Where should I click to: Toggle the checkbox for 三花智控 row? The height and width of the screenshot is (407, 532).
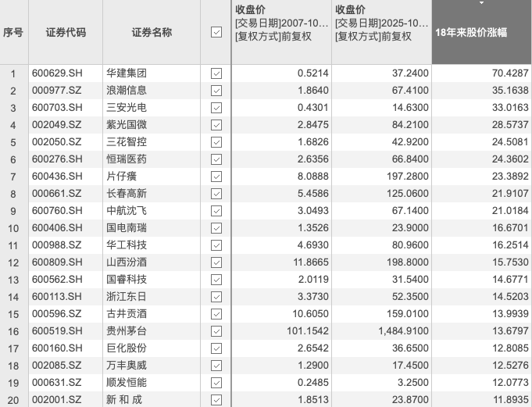[216, 142]
